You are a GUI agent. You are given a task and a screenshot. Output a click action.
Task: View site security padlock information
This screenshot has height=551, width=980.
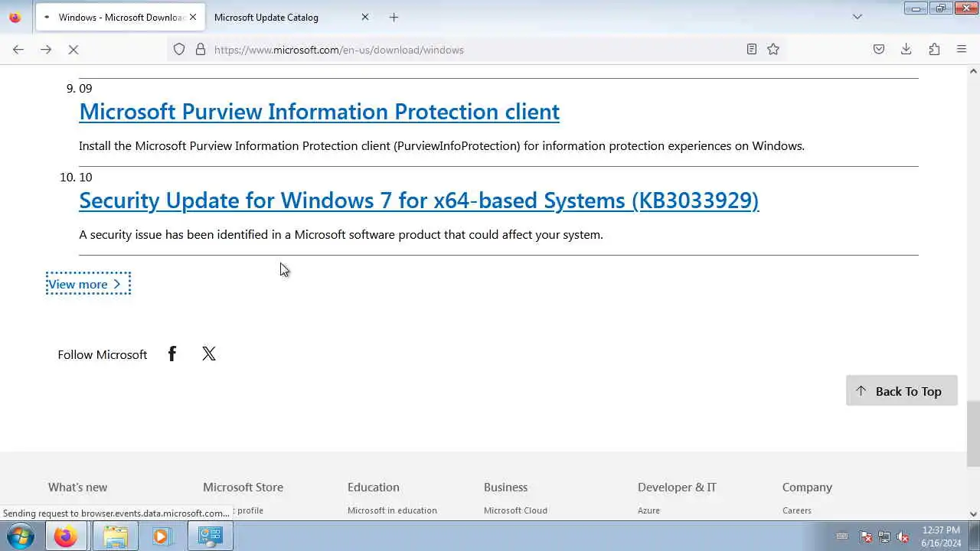(201, 50)
